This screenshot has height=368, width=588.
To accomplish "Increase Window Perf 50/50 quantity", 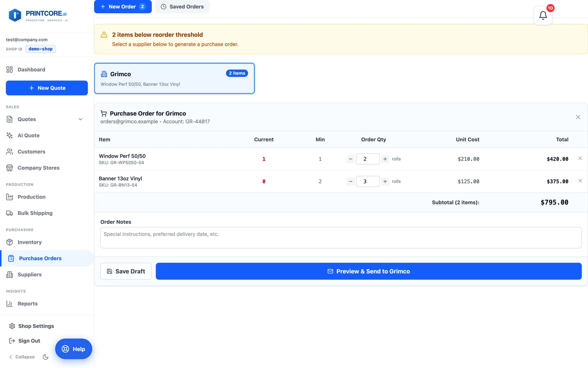I will pos(385,159).
